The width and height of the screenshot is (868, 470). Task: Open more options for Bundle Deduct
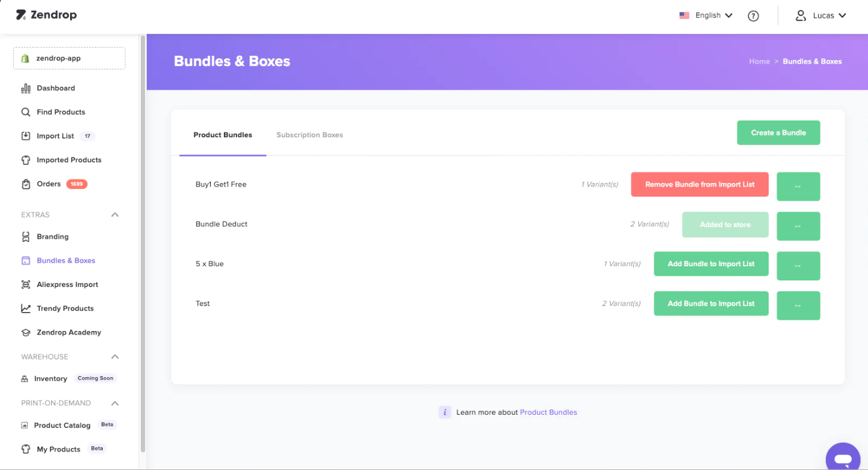(798, 226)
